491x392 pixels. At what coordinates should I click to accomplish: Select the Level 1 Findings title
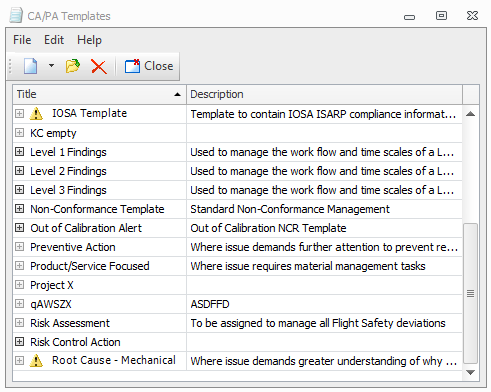click(x=68, y=152)
